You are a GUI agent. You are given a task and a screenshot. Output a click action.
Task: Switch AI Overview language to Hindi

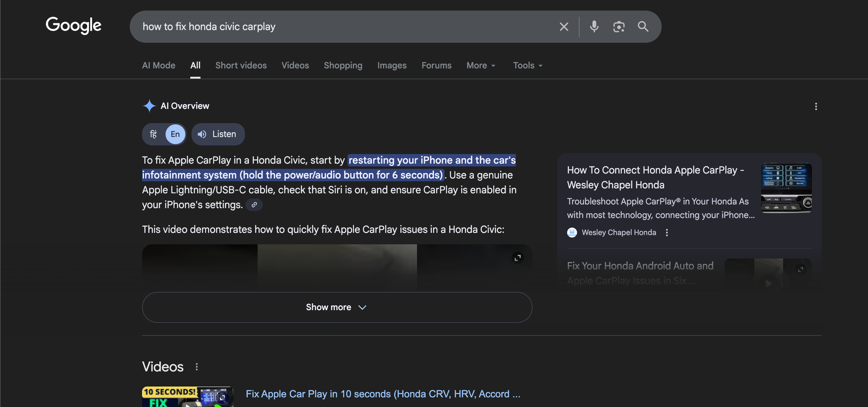(154, 134)
